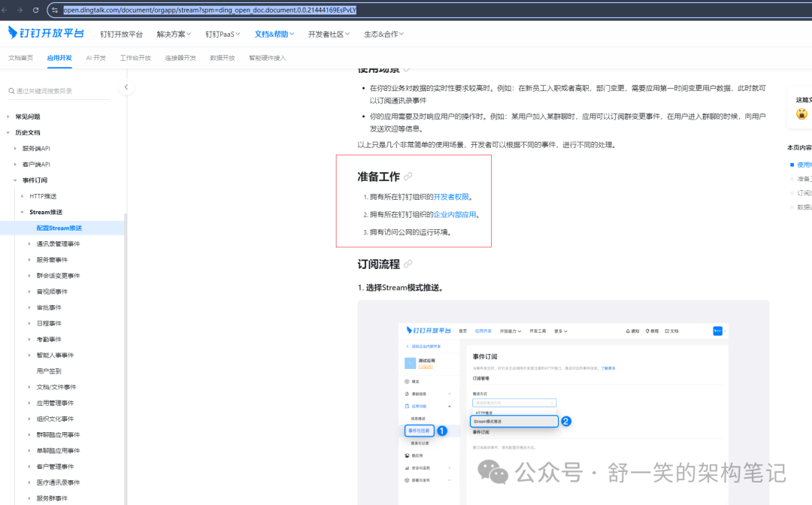Expand the 服务窗事件 tree arrow
The height and width of the screenshot is (505, 812).
point(29,260)
